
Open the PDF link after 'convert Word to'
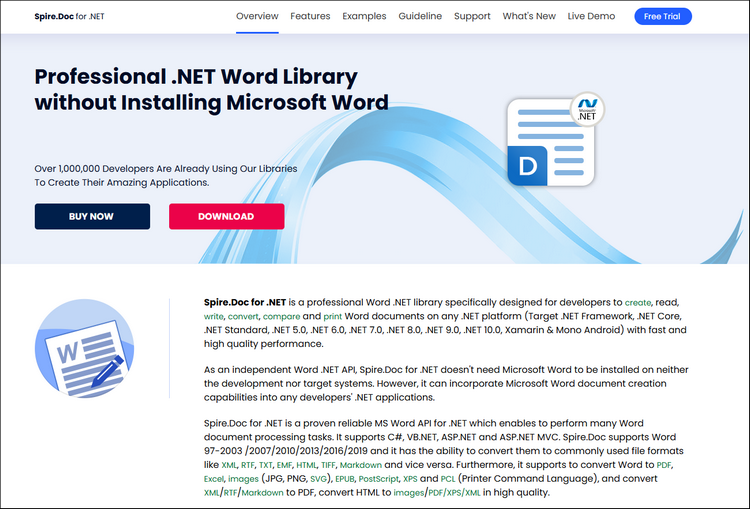click(x=664, y=465)
